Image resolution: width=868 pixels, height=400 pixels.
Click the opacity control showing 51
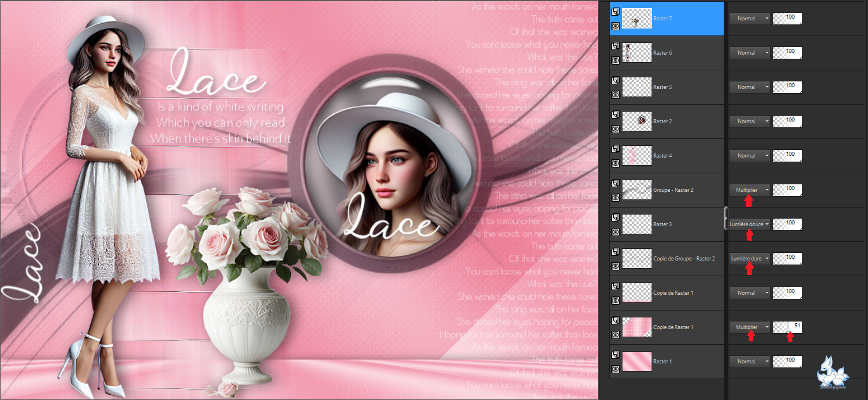coord(788,327)
